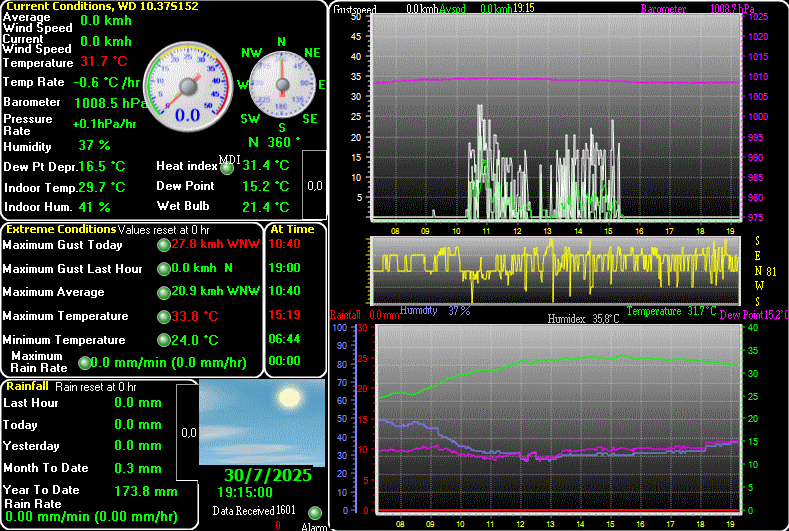Click the Humidity 37 % graph legend
Viewport: 789px width, 531px height.
point(435,311)
